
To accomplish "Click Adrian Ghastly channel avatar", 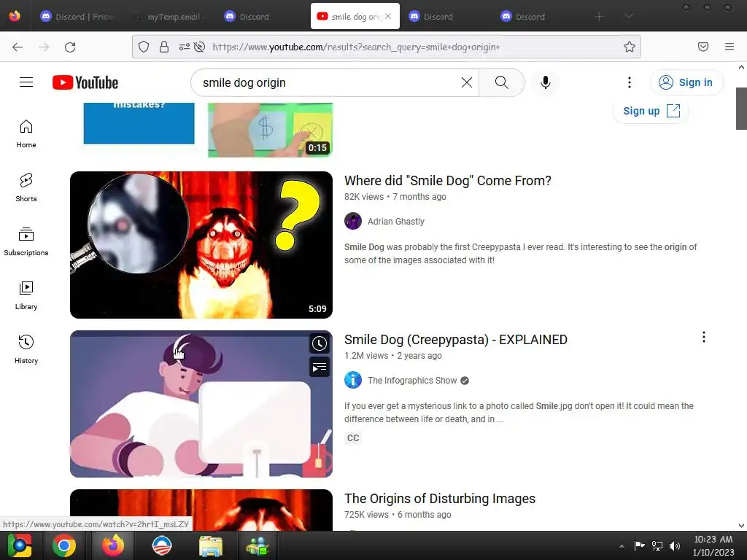I will coord(353,221).
